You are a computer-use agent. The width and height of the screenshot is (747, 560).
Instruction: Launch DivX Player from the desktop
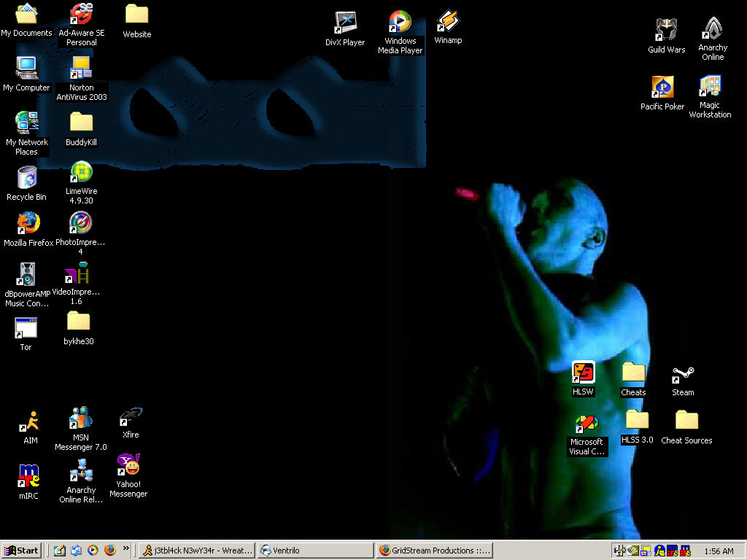(x=345, y=23)
